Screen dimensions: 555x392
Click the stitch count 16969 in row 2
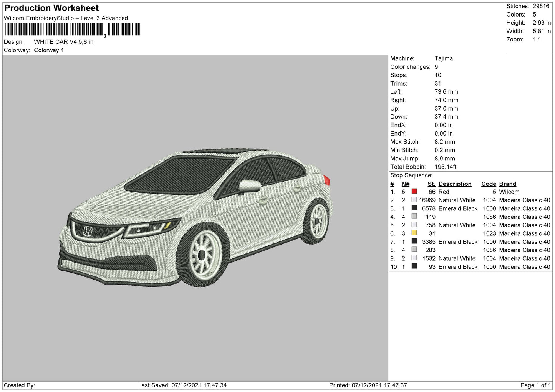coord(427,200)
